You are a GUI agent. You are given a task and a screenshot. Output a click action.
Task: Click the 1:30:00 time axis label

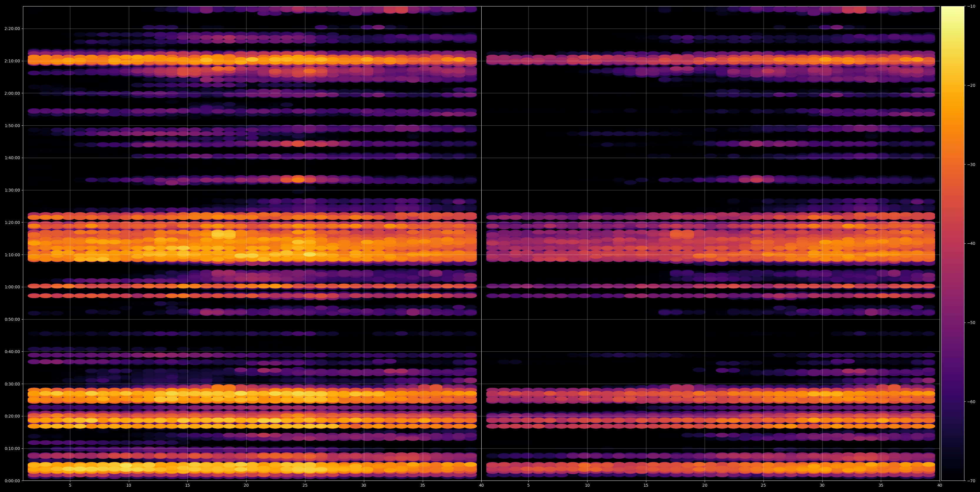click(x=12, y=190)
